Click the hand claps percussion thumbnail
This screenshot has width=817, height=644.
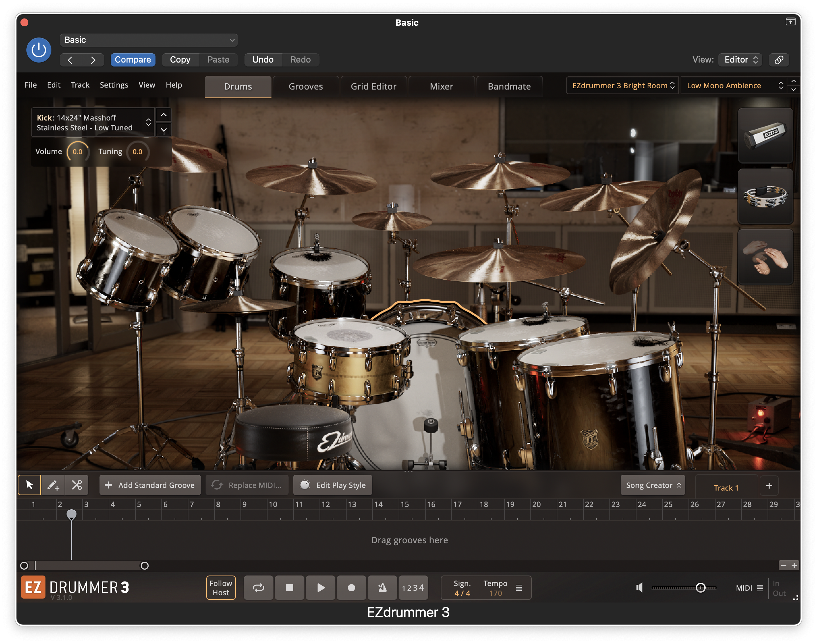(765, 256)
